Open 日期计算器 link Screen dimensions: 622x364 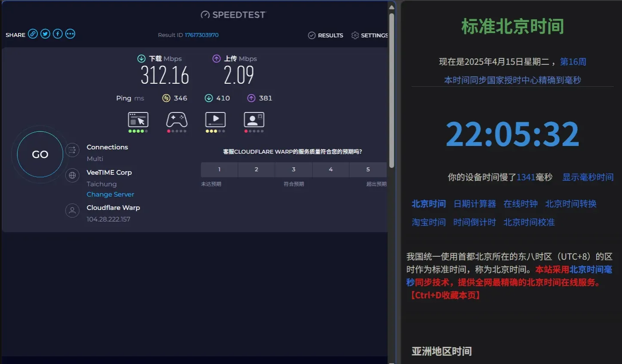pyautogui.click(x=475, y=204)
